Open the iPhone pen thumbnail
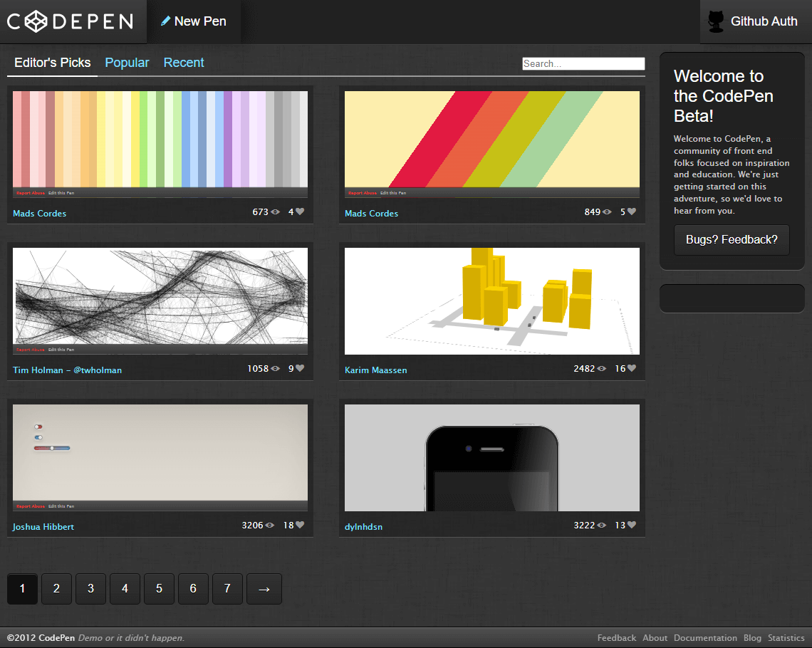Screen dimensions: 812x648 click(x=491, y=457)
